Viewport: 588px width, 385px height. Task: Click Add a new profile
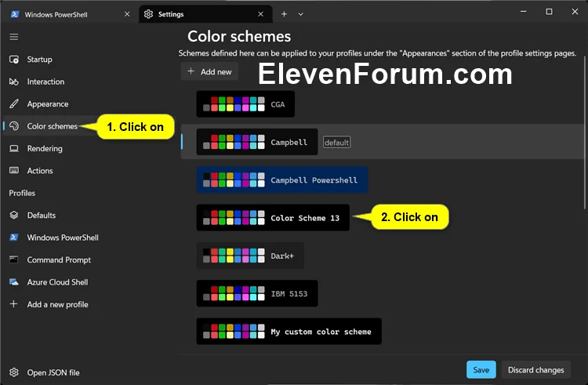point(90,304)
